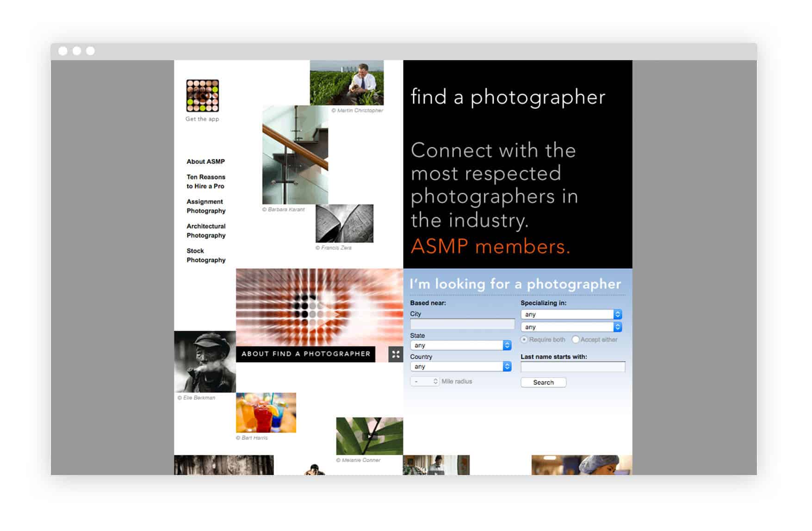Click the surgeon photo at bottom right
812x531 pixels.
582,465
